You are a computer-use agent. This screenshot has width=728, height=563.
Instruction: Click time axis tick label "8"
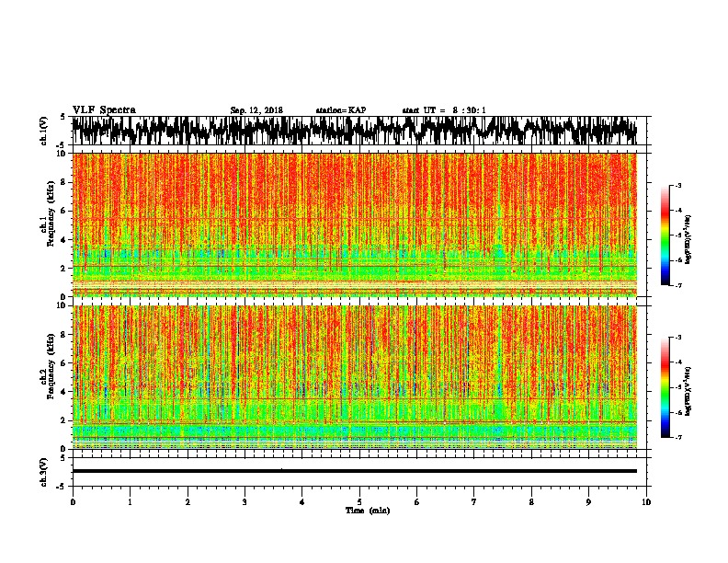click(531, 502)
